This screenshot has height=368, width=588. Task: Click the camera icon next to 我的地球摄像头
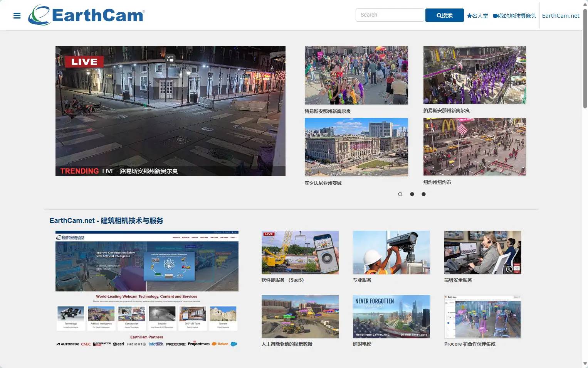[495, 16]
